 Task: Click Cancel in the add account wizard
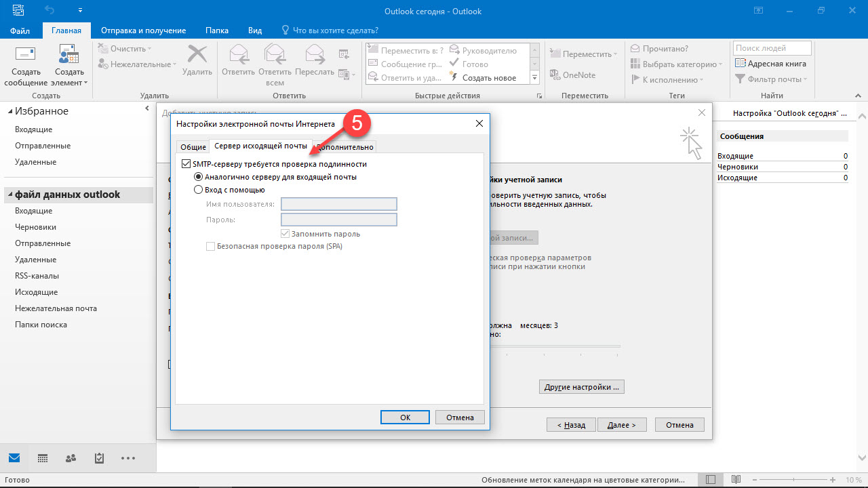[x=679, y=425]
